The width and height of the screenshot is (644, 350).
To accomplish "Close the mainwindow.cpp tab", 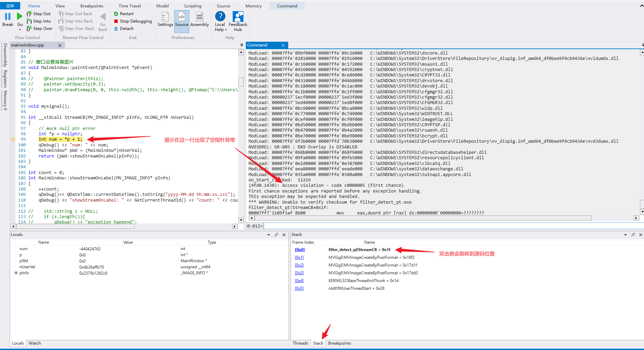I will tap(60, 45).
